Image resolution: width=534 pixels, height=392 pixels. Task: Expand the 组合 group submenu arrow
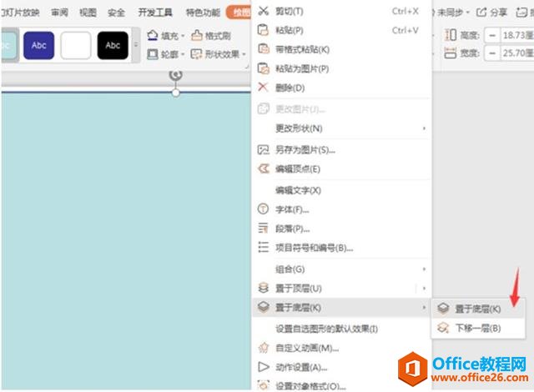coord(424,269)
